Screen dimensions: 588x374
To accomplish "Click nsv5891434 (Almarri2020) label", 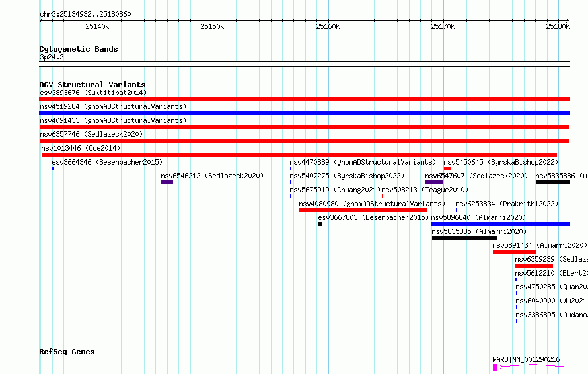I will [x=540, y=245].
